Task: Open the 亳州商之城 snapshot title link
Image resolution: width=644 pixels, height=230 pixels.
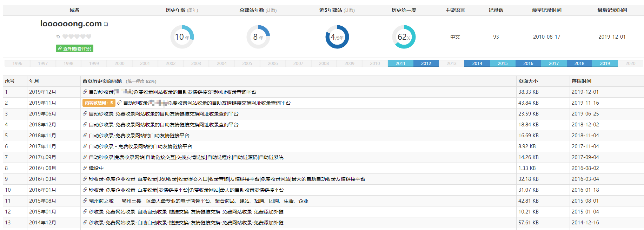Action: pos(198,201)
